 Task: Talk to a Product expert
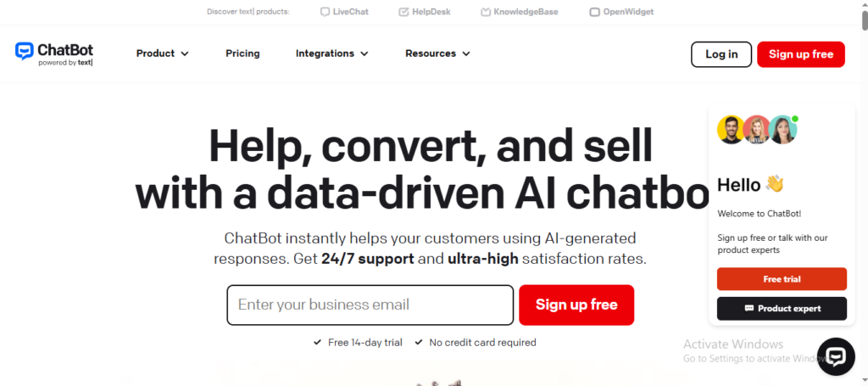[x=782, y=309]
